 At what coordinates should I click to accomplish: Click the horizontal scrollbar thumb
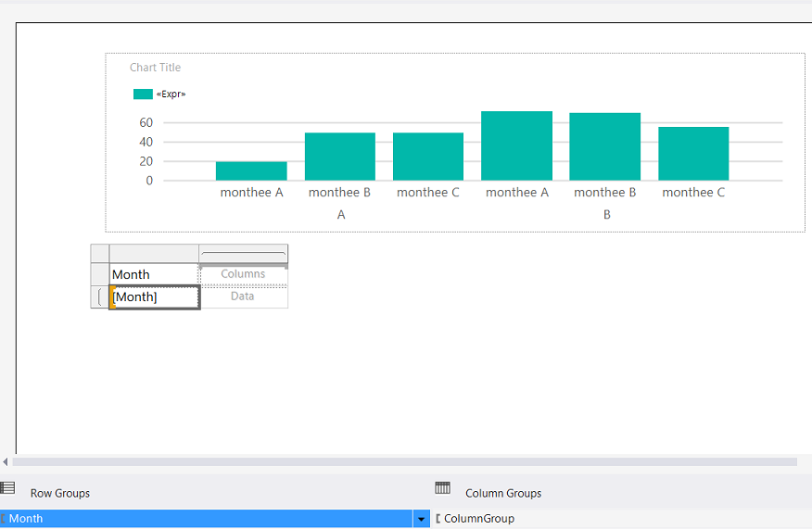tap(404, 461)
